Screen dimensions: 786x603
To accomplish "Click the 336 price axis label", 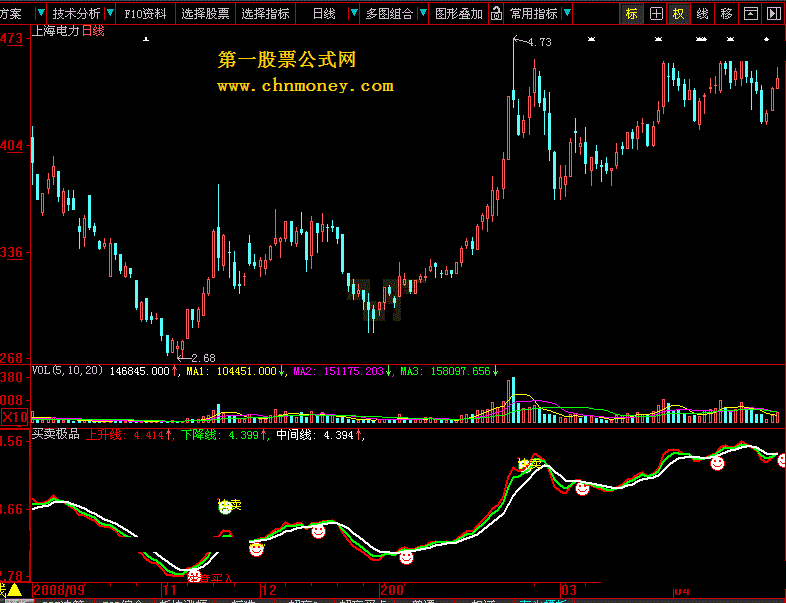I will 11,252.
